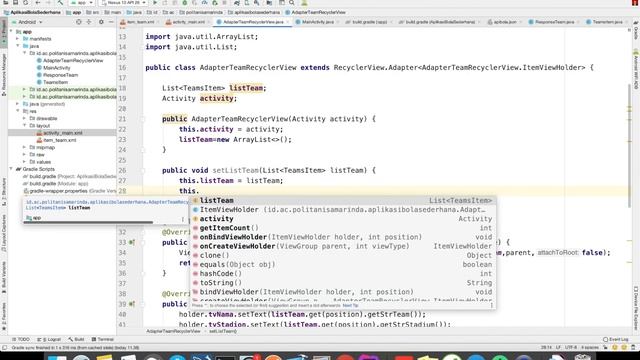Choose toString() autocomplete suggestion

343,283
